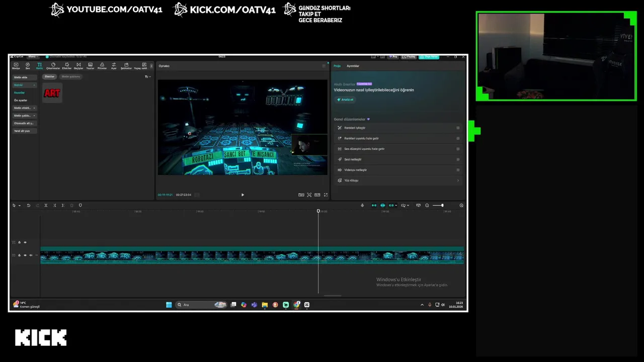Image resolution: width=644 pixels, height=362 pixels.
Task: Delete left of playhead icon
Action: pyautogui.click(x=54, y=205)
